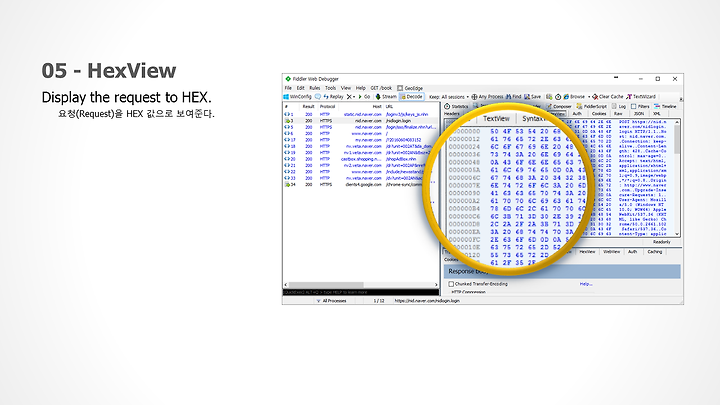Click the Go resume button
Viewport: 720px width, 405px height.
click(364, 97)
